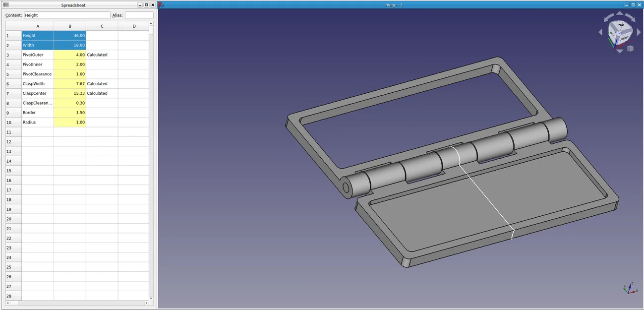Click the Spreadsheet window icon in title bar
This screenshot has width=644, height=310.
tap(6, 4)
